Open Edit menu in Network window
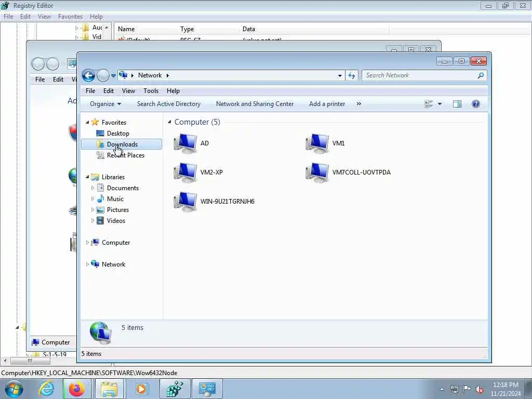 [x=109, y=91]
